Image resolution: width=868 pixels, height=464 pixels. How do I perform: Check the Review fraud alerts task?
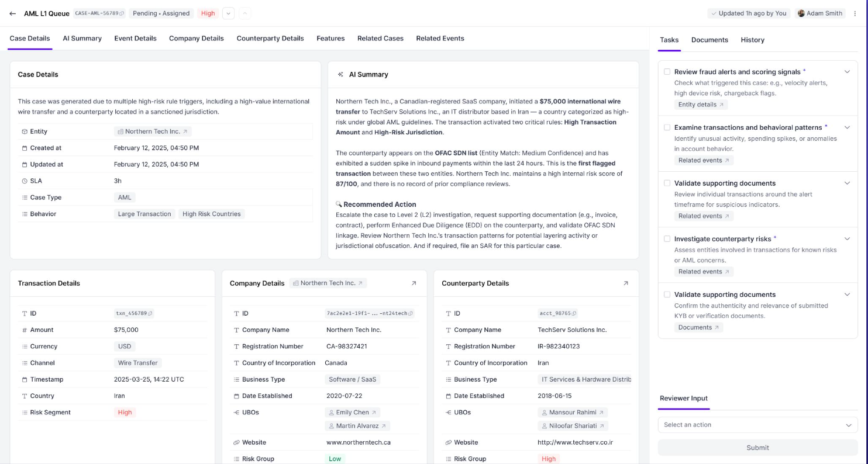[x=667, y=72]
